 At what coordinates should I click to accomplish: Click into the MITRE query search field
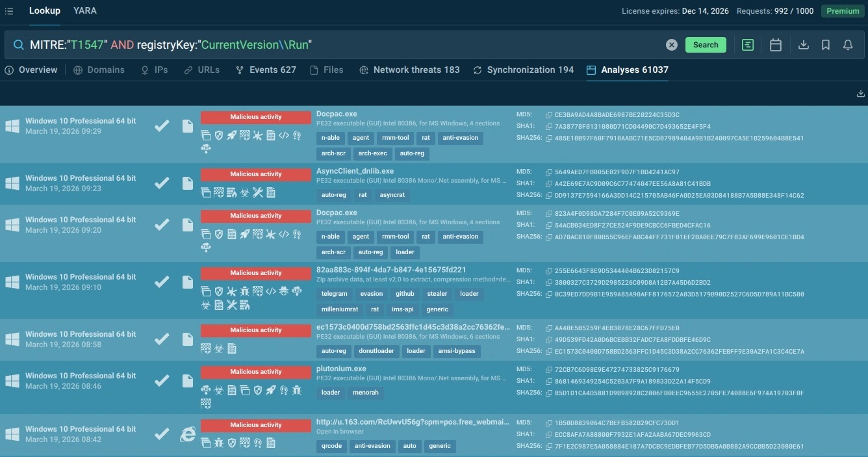[x=390, y=45]
